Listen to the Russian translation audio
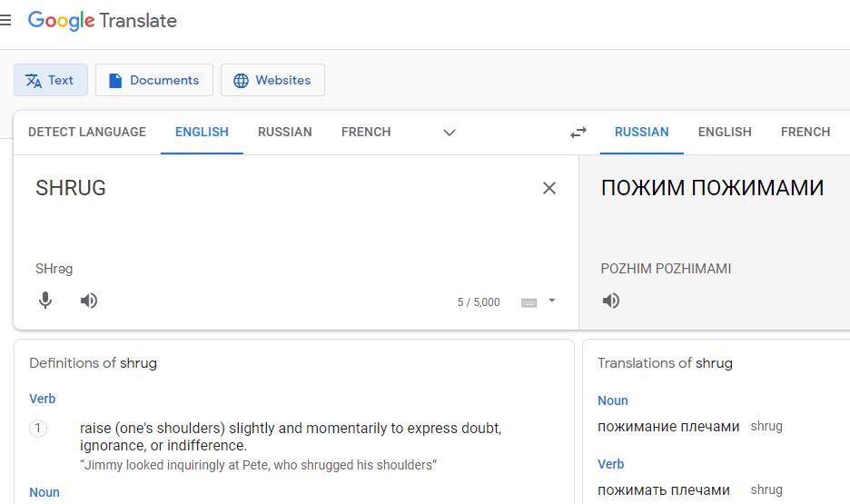The image size is (850, 504). click(x=611, y=301)
